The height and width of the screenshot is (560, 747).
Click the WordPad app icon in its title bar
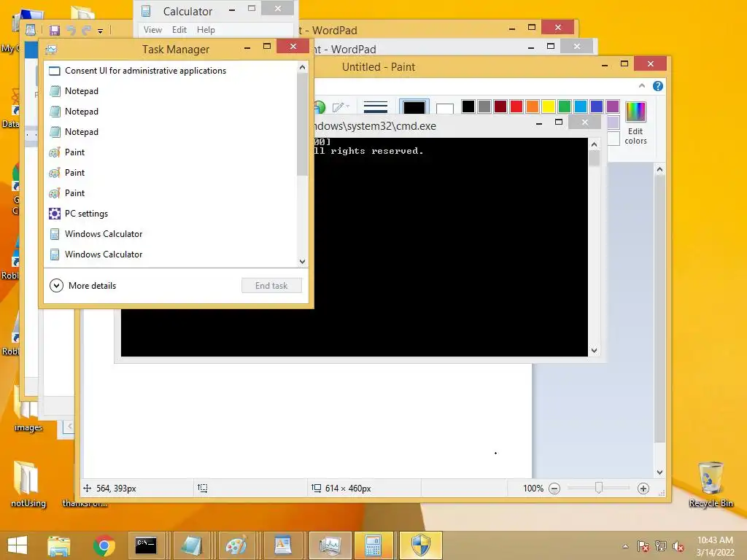click(x=31, y=30)
